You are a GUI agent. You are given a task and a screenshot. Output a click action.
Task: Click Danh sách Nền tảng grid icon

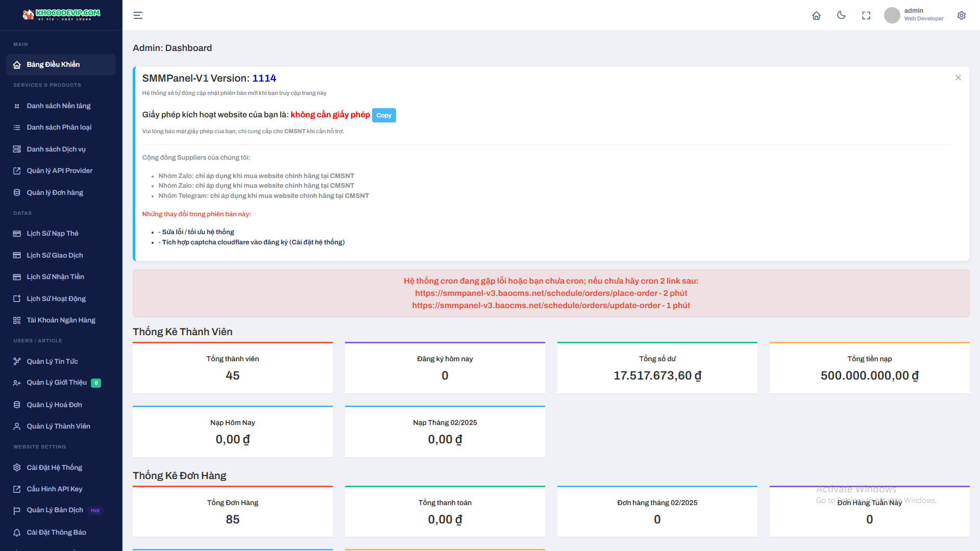click(x=17, y=106)
